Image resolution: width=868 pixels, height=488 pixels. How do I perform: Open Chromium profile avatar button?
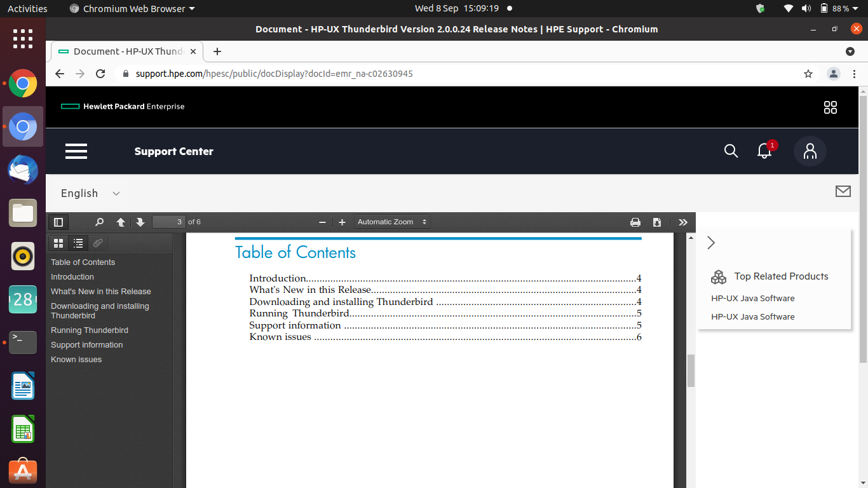834,74
